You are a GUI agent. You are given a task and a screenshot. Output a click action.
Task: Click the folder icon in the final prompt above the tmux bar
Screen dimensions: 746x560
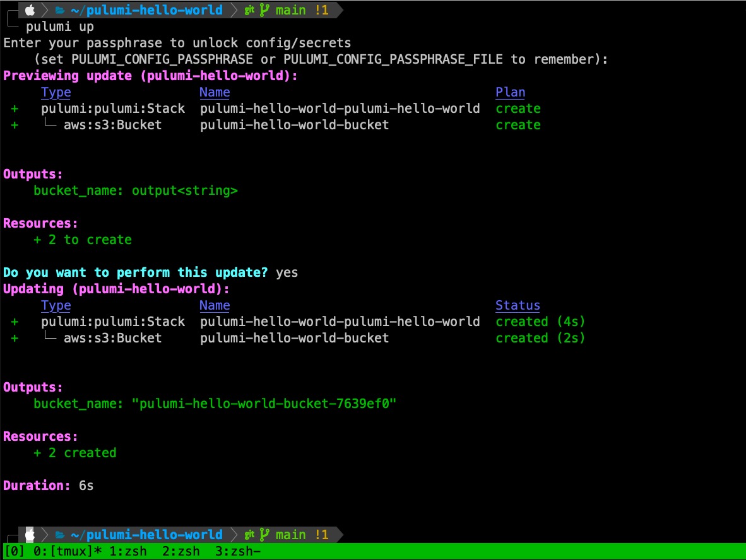click(60, 535)
